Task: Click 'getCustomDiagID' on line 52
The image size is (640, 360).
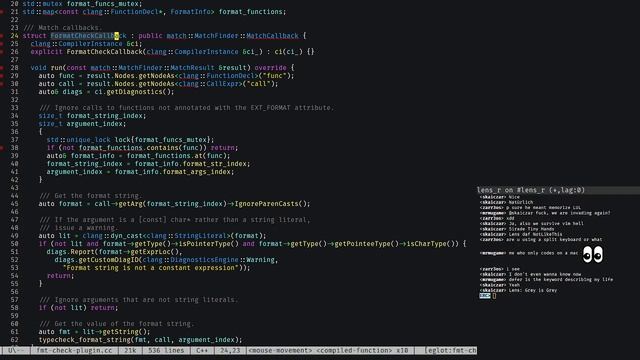Action: pyautogui.click(x=108, y=260)
